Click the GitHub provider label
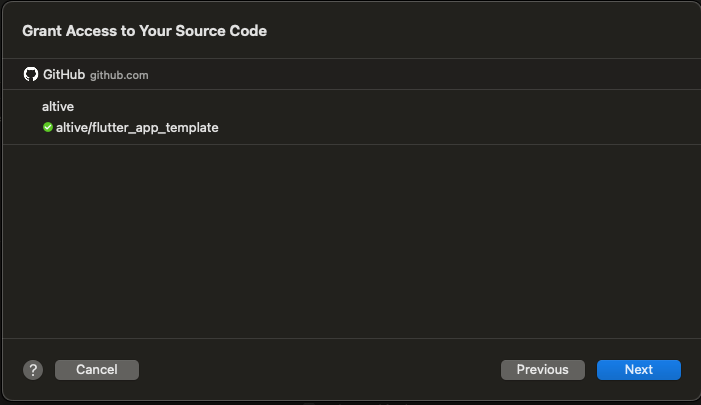This screenshot has width=701, height=405. point(64,74)
